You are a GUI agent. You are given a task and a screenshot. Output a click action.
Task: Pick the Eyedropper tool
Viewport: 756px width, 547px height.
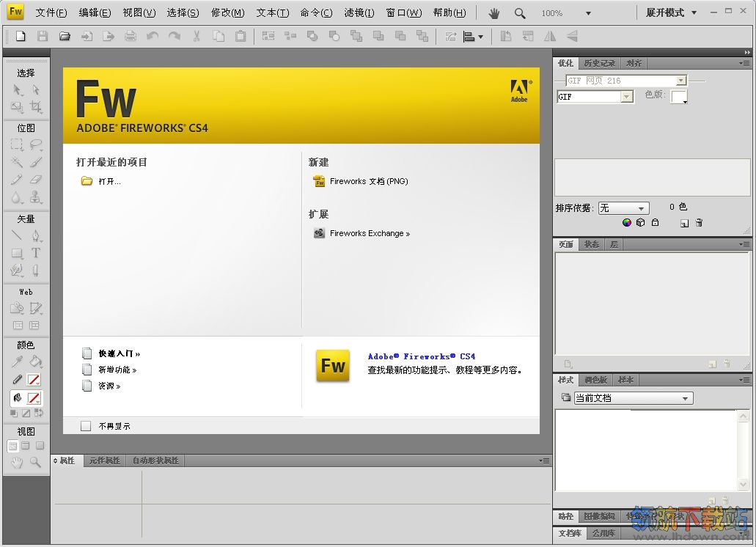[18, 361]
